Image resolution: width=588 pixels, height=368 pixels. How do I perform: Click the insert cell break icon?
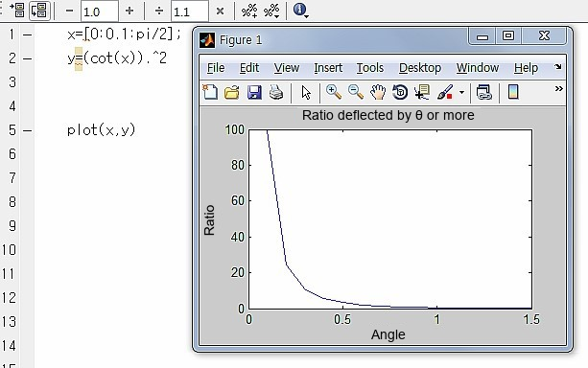(249, 11)
